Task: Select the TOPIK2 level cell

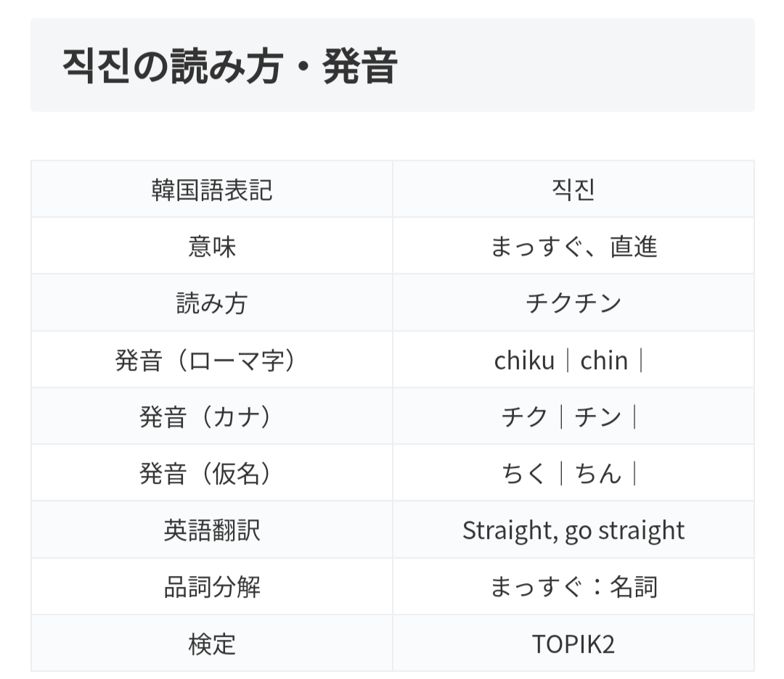Action: [x=573, y=643]
